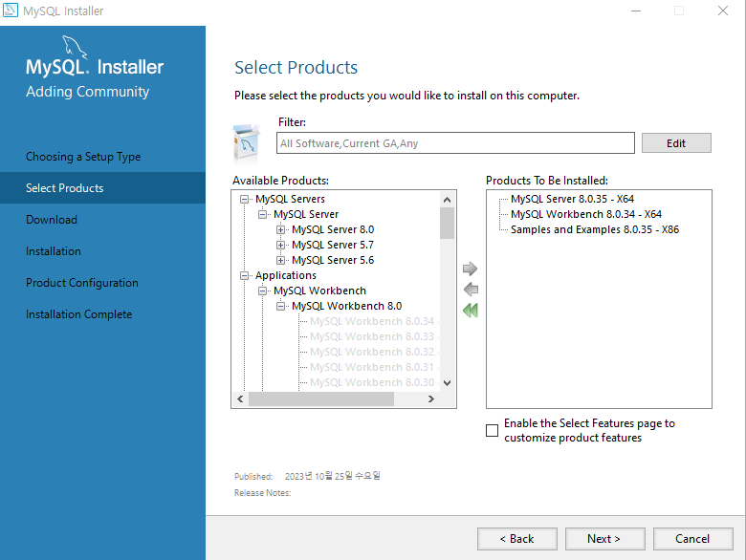746x560 pixels.
Task: Select greyed MySQL Workbench 8.0.31 item
Action: point(374,367)
